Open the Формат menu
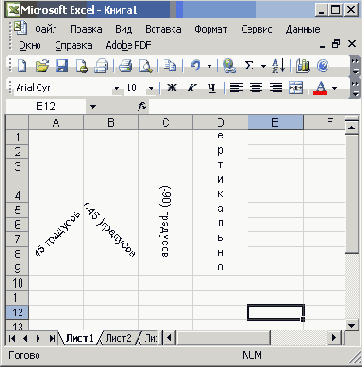 click(211, 29)
